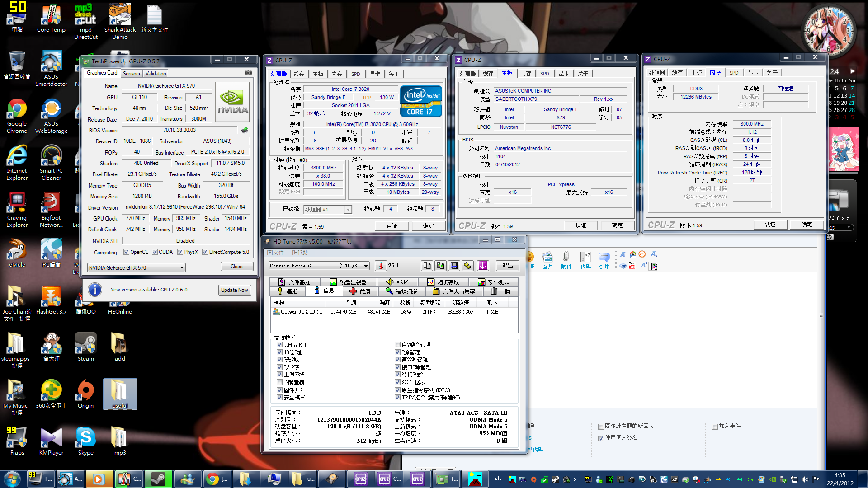
Task: Click the Google Chrome desktop icon
Action: pos(17,116)
